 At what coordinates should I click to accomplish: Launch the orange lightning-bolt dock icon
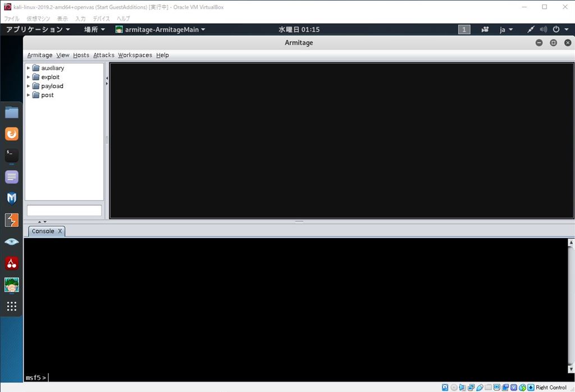(12, 220)
